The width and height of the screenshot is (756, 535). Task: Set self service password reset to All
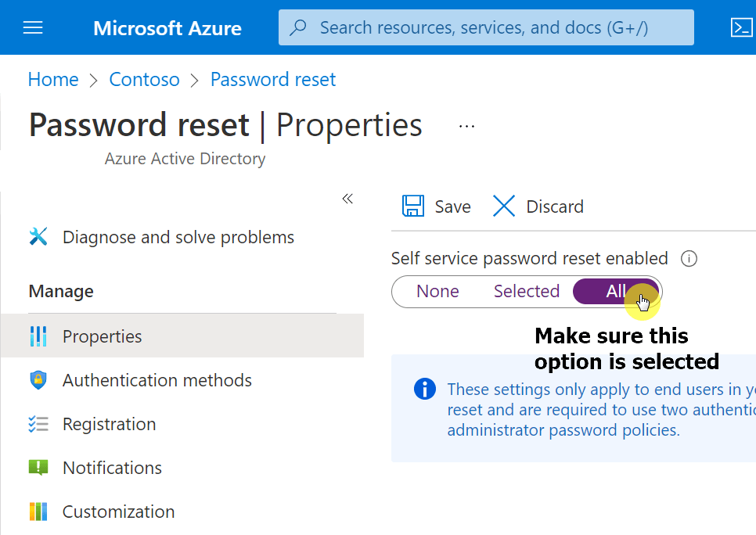pyautogui.click(x=615, y=291)
